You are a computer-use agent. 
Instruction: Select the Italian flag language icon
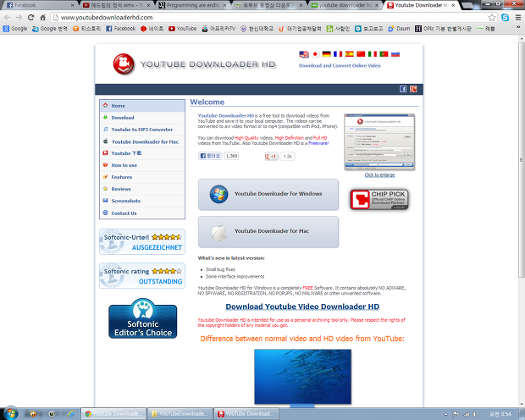pyautogui.click(x=373, y=54)
